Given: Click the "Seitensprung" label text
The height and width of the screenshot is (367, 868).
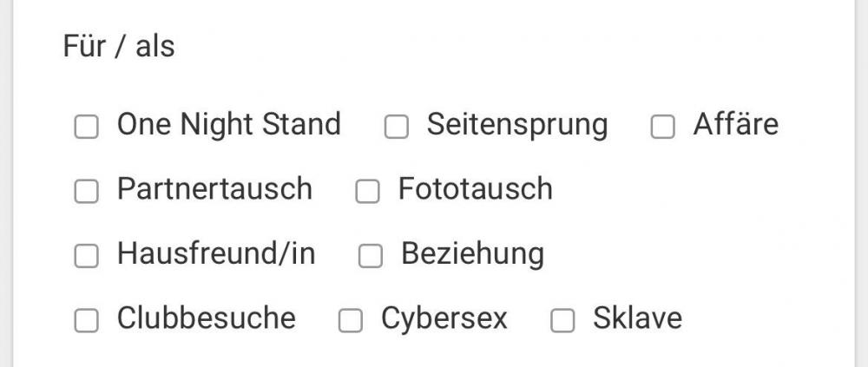Looking at the screenshot, I should 516,126.
